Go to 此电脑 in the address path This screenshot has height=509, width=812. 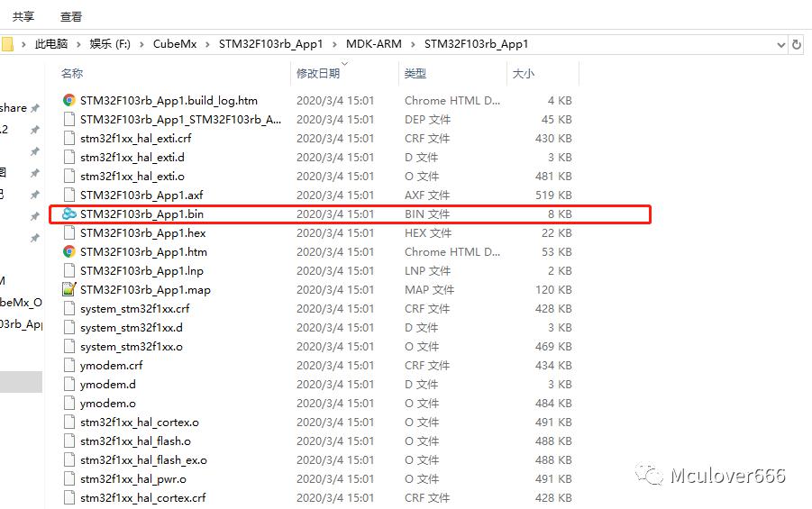(x=51, y=44)
